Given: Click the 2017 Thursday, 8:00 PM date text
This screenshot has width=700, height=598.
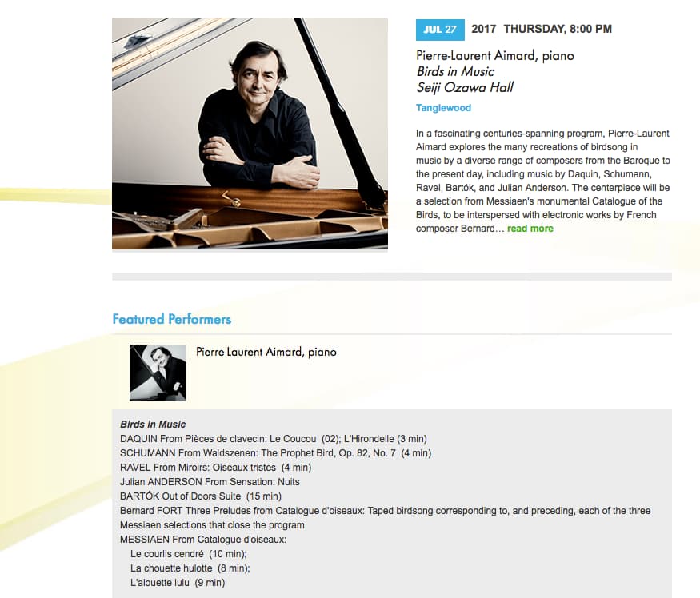Looking at the screenshot, I should pyautogui.click(x=542, y=29).
